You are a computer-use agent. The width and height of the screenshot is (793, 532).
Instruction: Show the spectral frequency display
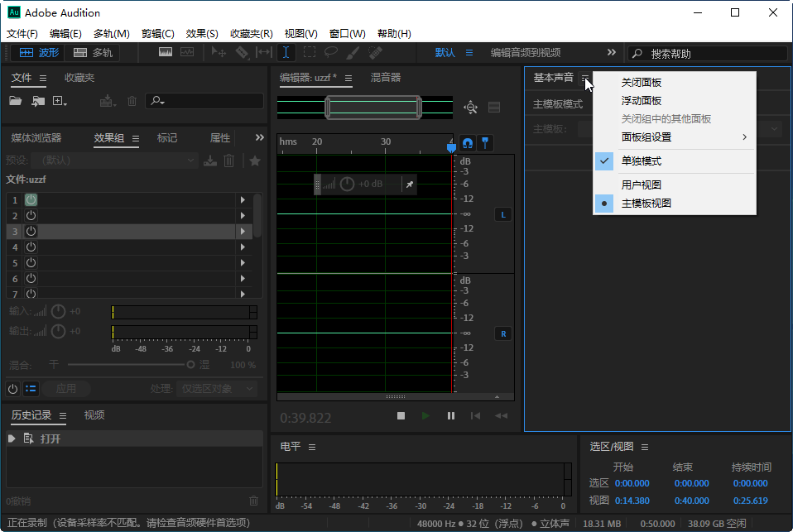pyautogui.click(x=166, y=52)
